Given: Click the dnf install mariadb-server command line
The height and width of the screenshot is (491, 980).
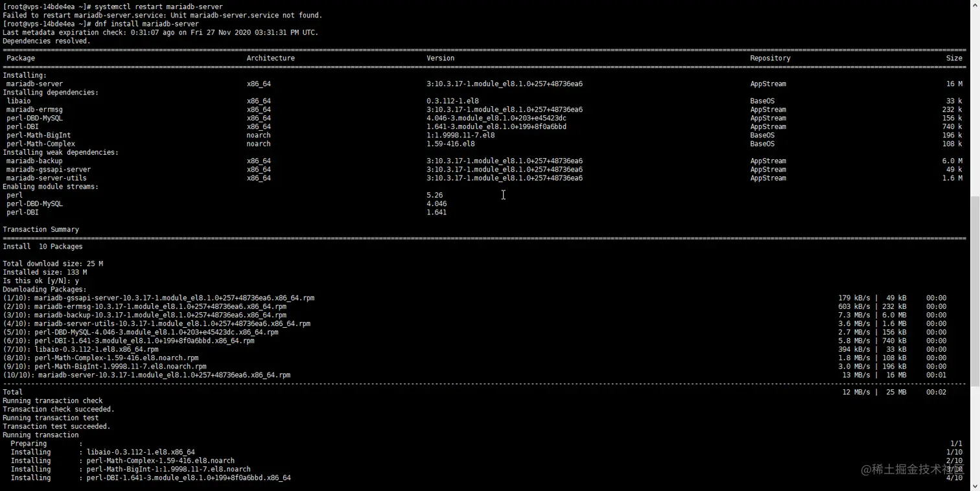Looking at the screenshot, I should pyautogui.click(x=123, y=23).
